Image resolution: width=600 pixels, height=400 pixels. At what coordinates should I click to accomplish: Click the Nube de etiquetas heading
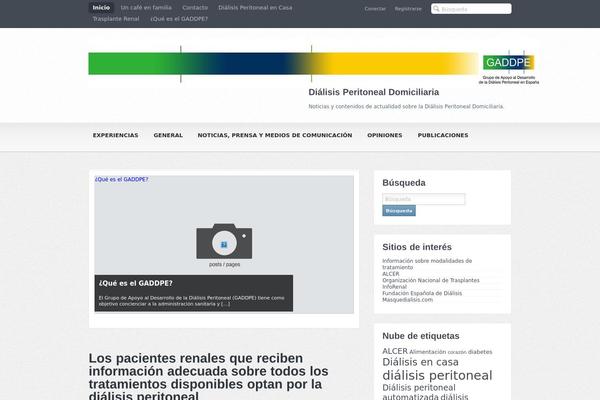coord(421,336)
